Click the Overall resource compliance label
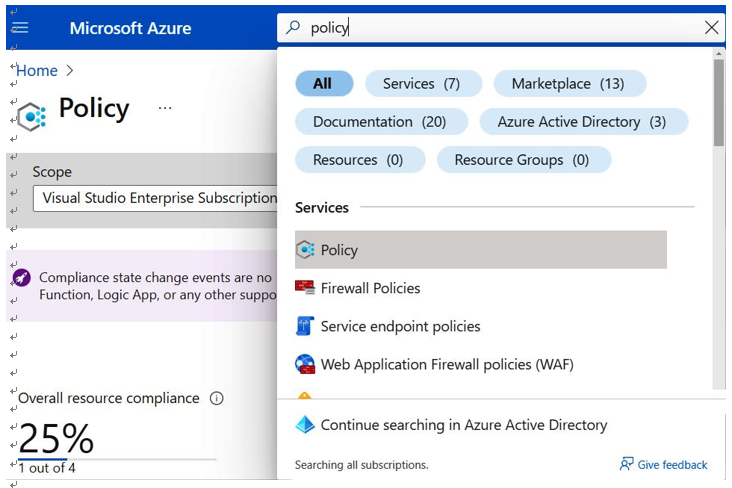732x488 pixels. click(x=109, y=398)
